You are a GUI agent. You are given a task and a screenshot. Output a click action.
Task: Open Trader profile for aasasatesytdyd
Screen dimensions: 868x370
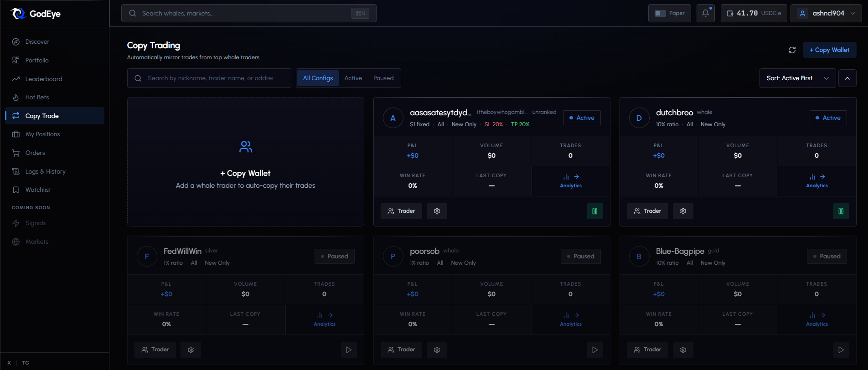(x=401, y=211)
